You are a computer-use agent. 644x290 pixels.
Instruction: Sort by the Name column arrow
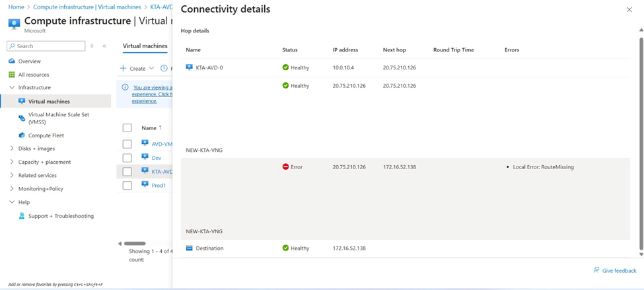tap(161, 127)
